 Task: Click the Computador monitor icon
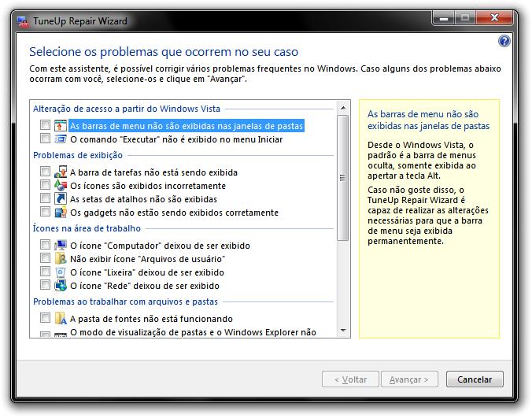[61, 245]
